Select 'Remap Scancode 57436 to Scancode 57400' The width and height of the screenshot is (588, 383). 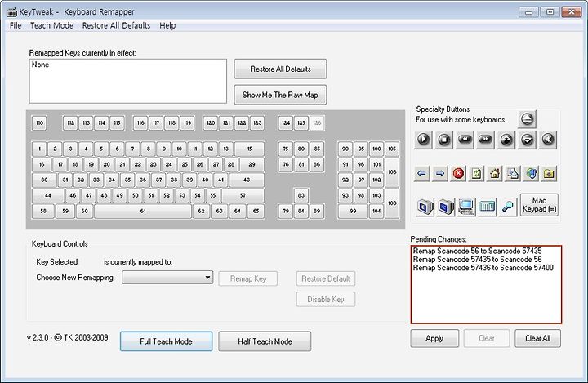(483, 268)
